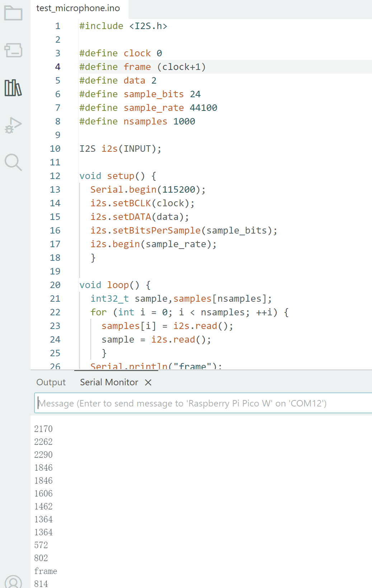Click the i2s.setBitsPerSample code line
This screenshot has height=588, width=372.
coord(184,231)
